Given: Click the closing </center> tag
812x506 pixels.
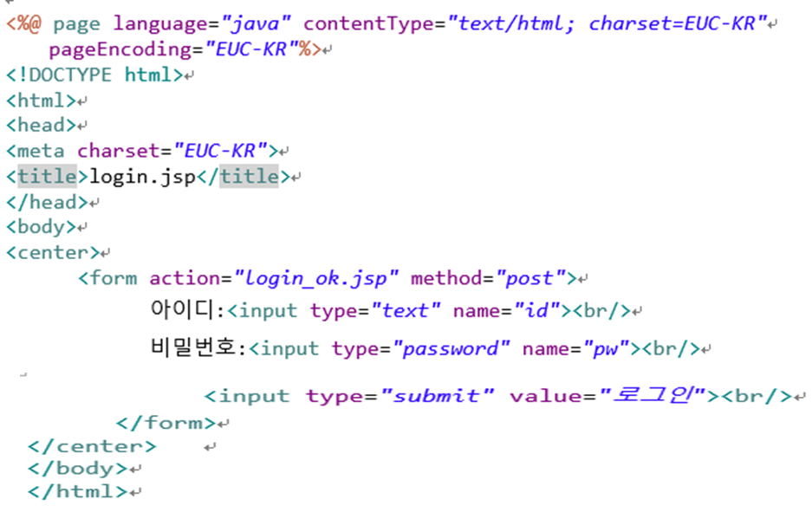Looking at the screenshot, I should (x=92, y=446).
